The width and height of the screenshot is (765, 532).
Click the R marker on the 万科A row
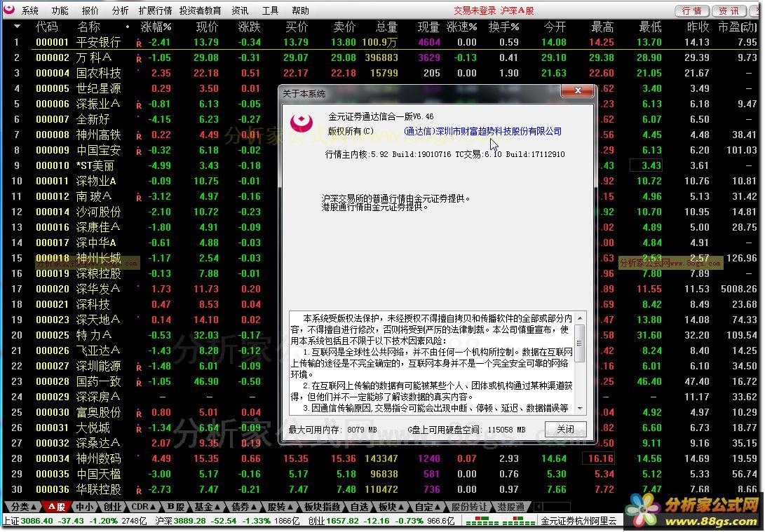click(x=139, y=59)
